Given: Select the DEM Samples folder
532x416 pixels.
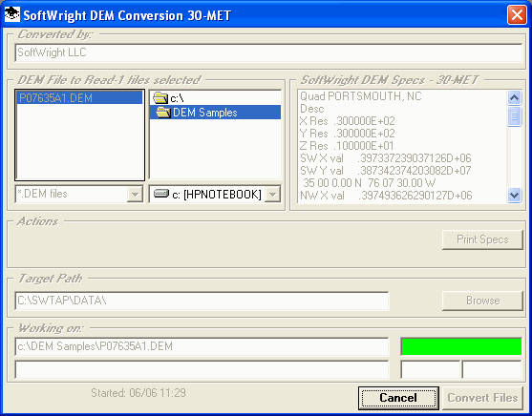Looking at the screenshot, I should 215,113.
